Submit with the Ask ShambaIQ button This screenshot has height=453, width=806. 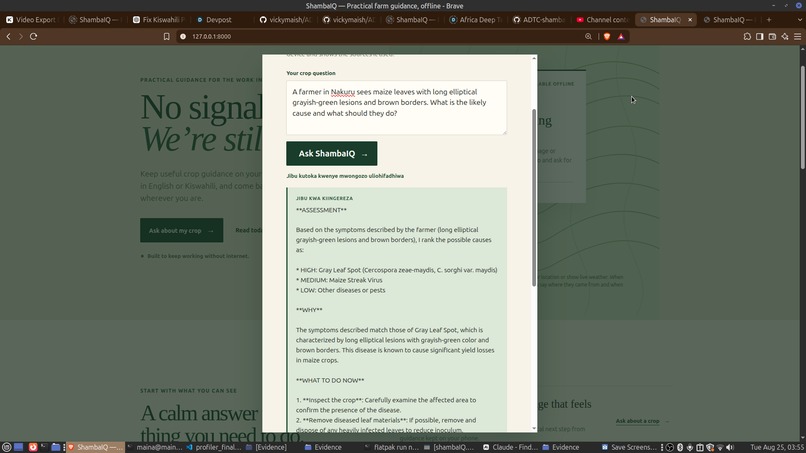point(332,153)
